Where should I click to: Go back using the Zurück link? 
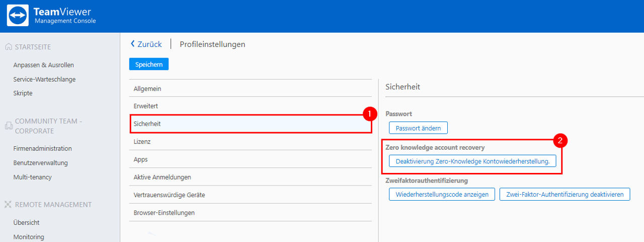click(x=146, y=44)
